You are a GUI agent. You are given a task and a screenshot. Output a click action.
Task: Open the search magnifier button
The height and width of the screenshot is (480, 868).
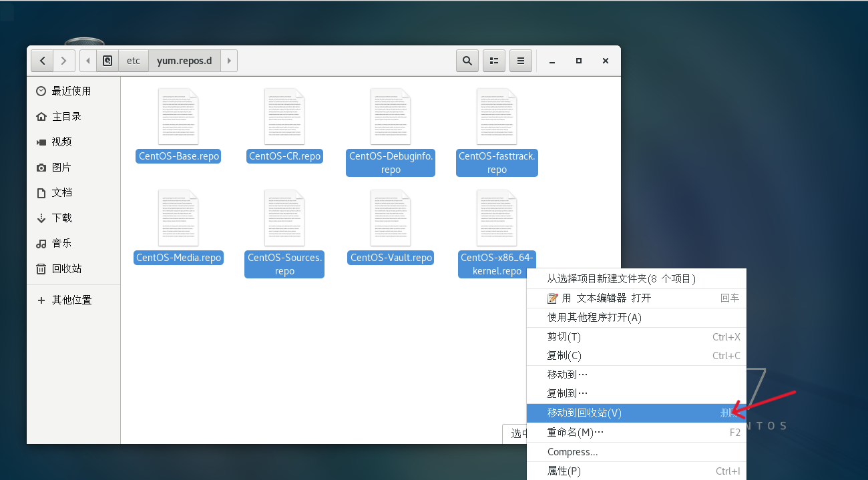[467, 61]
